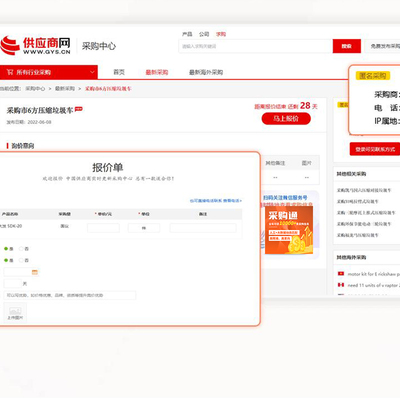Click the free publish purchase button
The width and height of the screenshot is (400, 400).
point(383,46)
